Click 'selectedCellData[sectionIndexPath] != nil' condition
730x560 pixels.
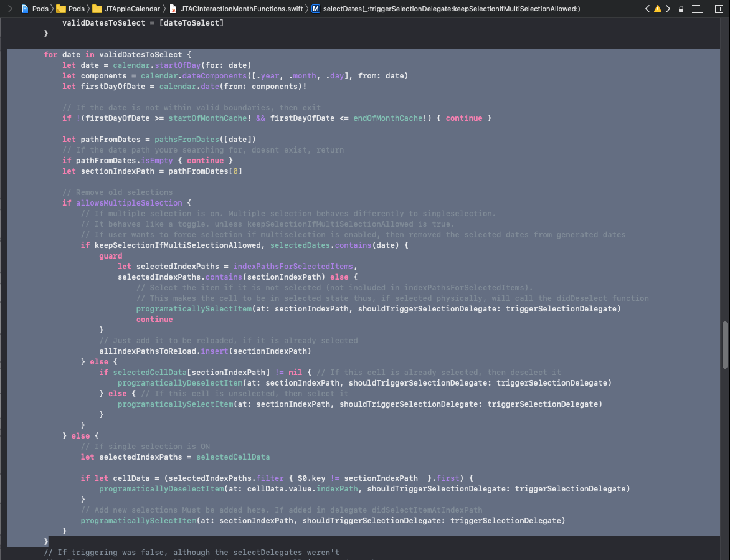point(207,373)
